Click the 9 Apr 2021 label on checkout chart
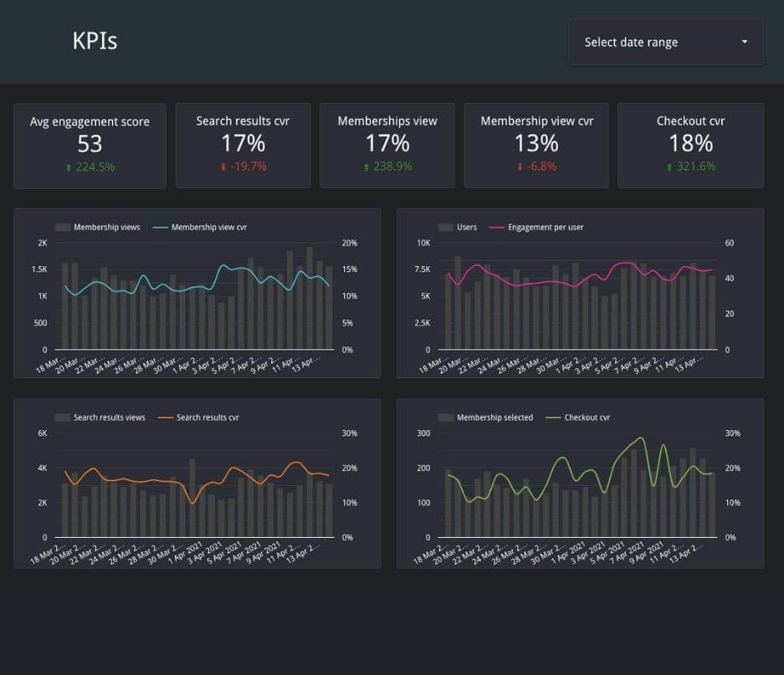 pyautogui.click(x=647, y=553)
